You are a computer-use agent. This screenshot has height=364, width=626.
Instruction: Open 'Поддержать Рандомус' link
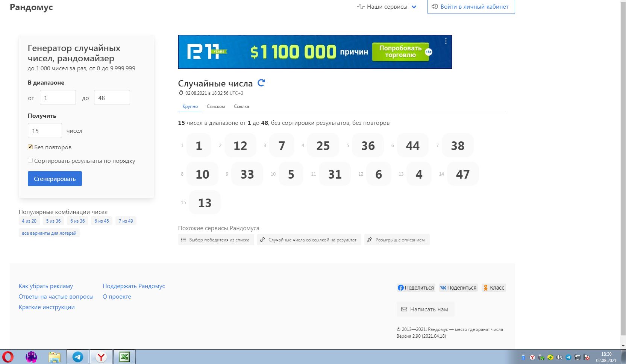tap(134, 286)
